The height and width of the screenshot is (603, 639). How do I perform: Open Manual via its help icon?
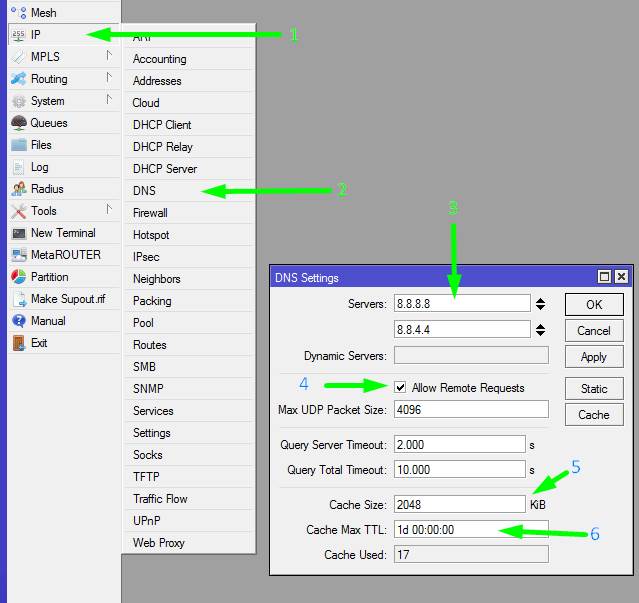[x=19, y=321]
